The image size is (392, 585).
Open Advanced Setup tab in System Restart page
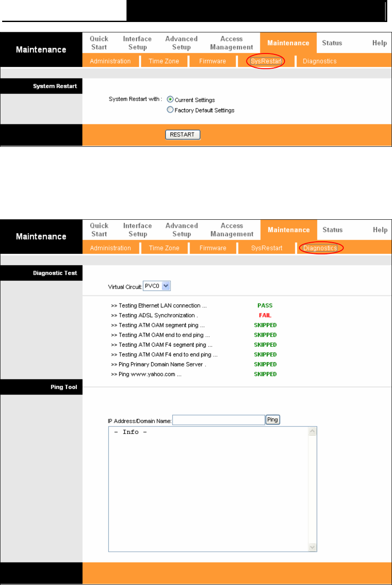[181, 43]
